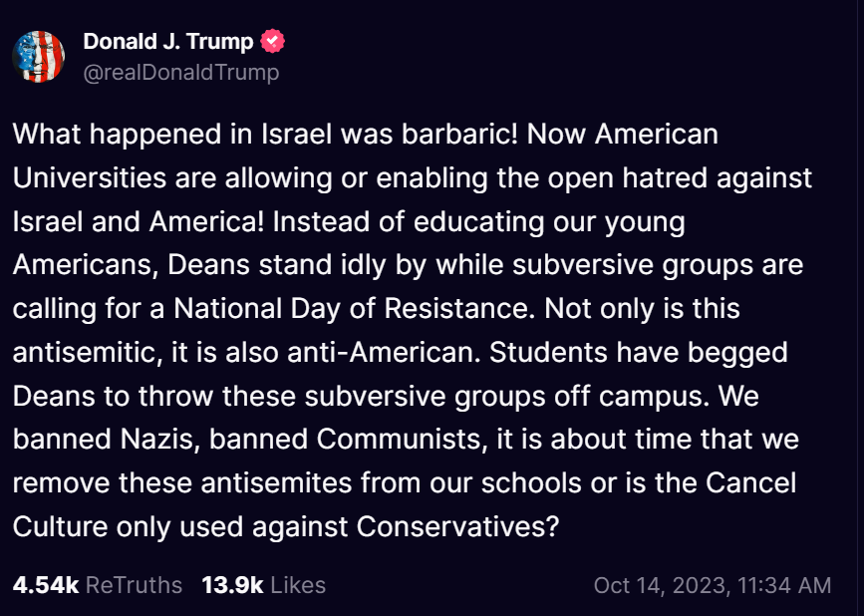The width and height of the screenshot is (864, 616).
Task: Open the flag-painted face profile avatar
Action: pyautogui.click(x=39, y=56)
